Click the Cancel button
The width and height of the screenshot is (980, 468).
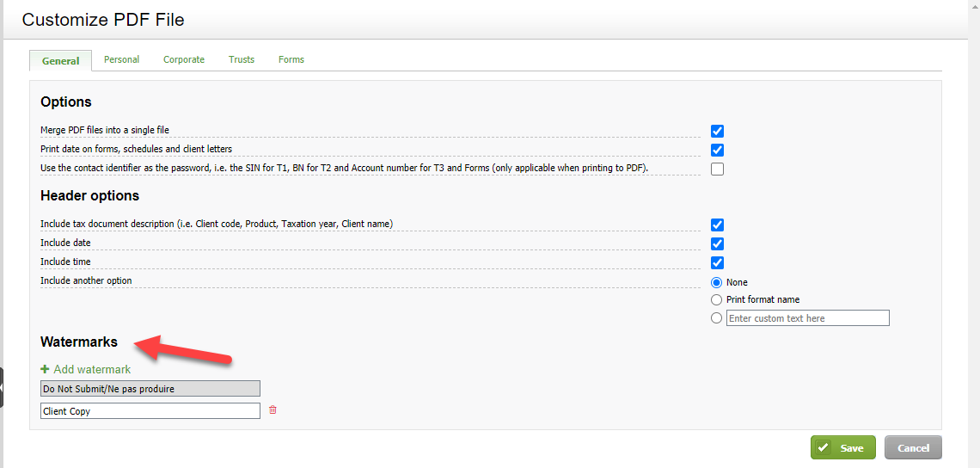(x=913, y=448)
